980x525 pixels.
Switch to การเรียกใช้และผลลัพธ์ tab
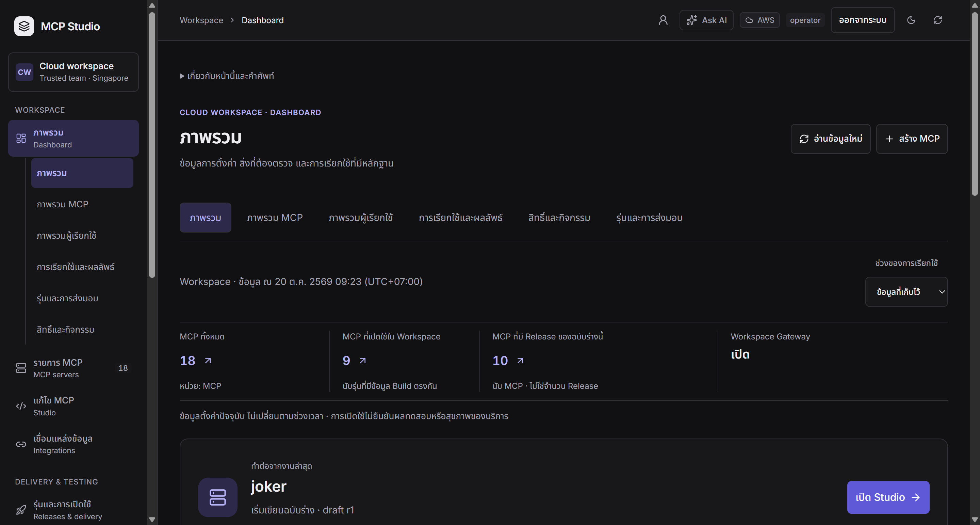(460, 218)
